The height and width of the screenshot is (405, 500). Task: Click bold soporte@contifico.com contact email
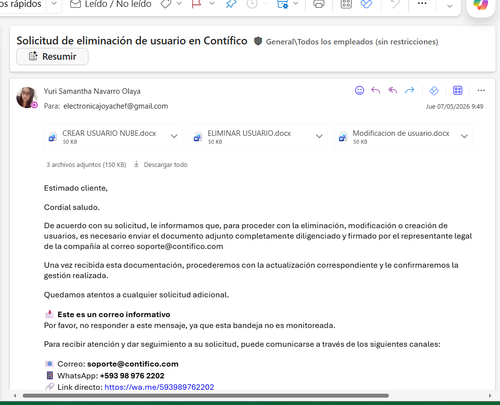pyautogui.click(x=133, y=364)
